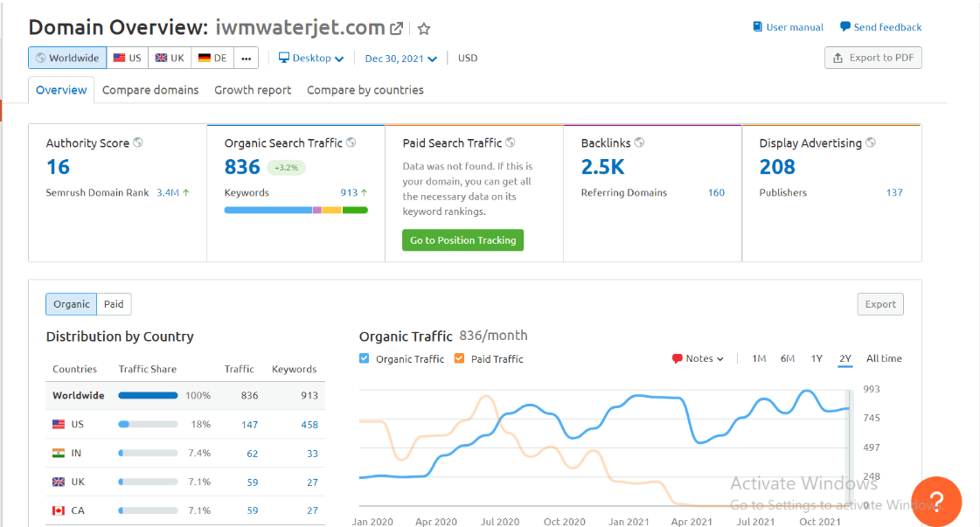Switch distribution to Paid
This screenshot has width=980, height=527.
click(x=114, y=304)
